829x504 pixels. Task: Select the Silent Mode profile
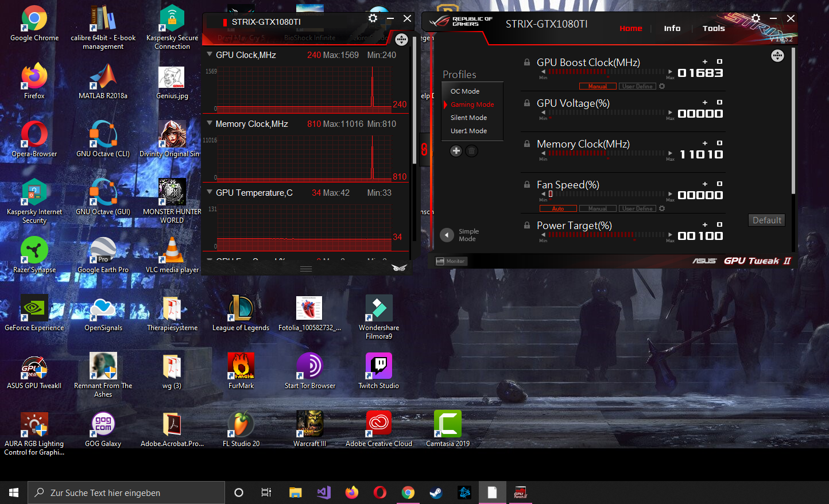tap(468, 118)
